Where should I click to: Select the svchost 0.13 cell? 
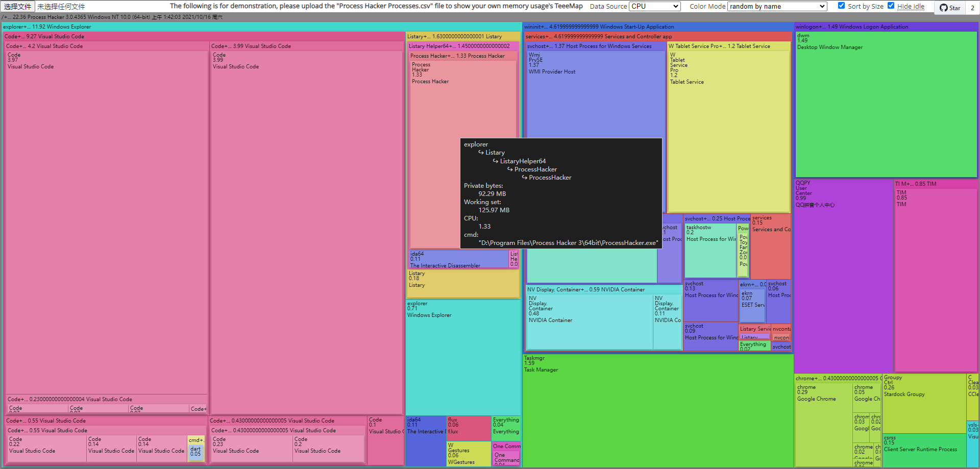click(710, 300)
